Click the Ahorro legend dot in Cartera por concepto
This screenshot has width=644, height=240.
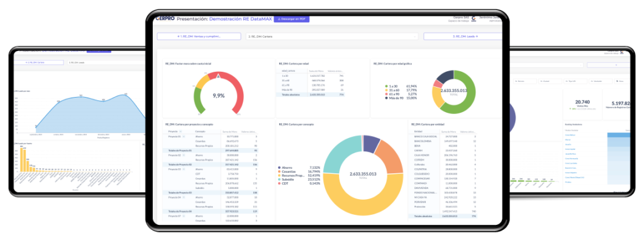pyautogui.click(x=279, y=168)
